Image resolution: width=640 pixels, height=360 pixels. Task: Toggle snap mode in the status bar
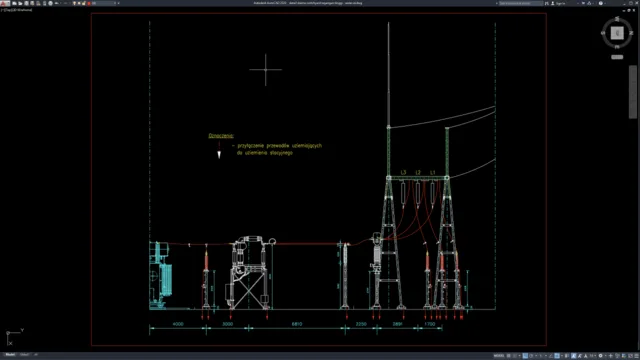(x=515, y=356)
